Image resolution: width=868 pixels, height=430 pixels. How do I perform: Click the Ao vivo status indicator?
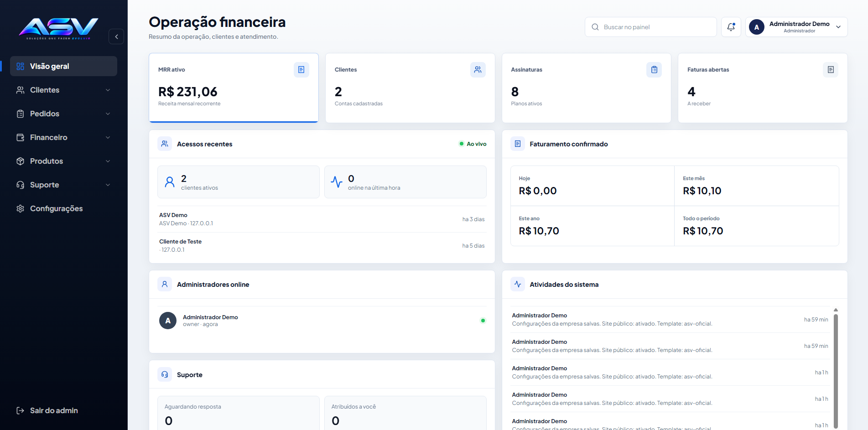[x=473, y=144]
